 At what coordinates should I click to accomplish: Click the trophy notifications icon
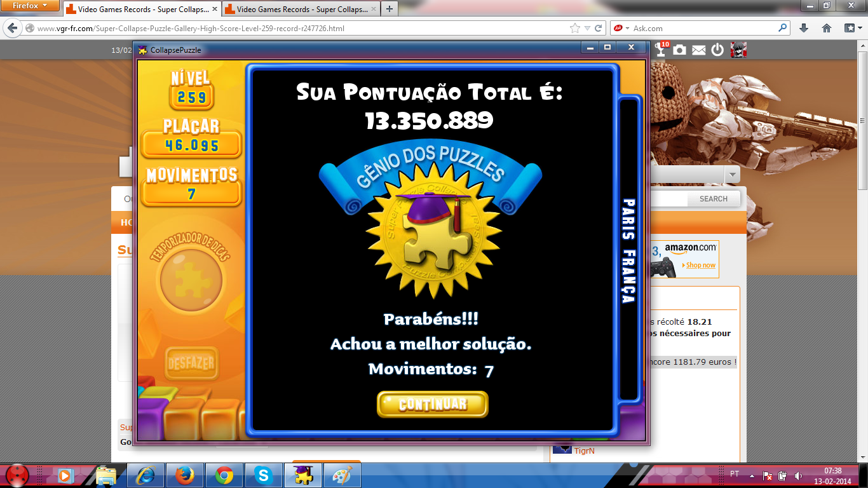pos(661,50)
